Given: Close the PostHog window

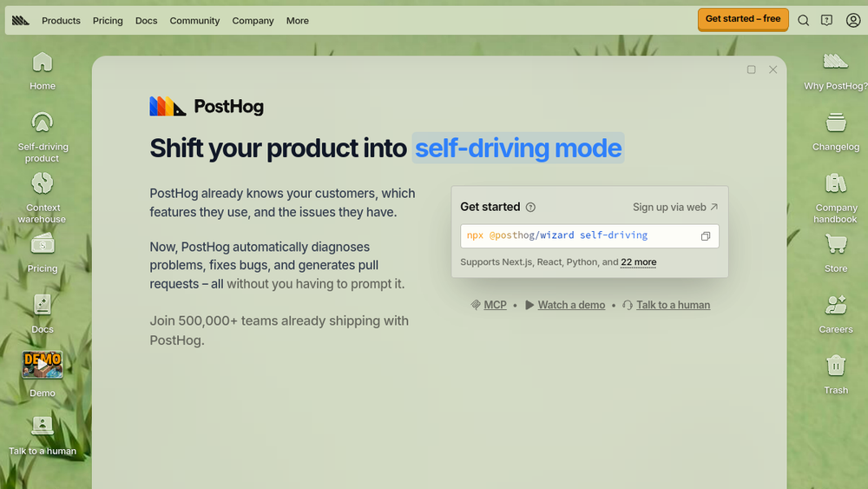Looking at the screenshot, I should pos(773,69).
